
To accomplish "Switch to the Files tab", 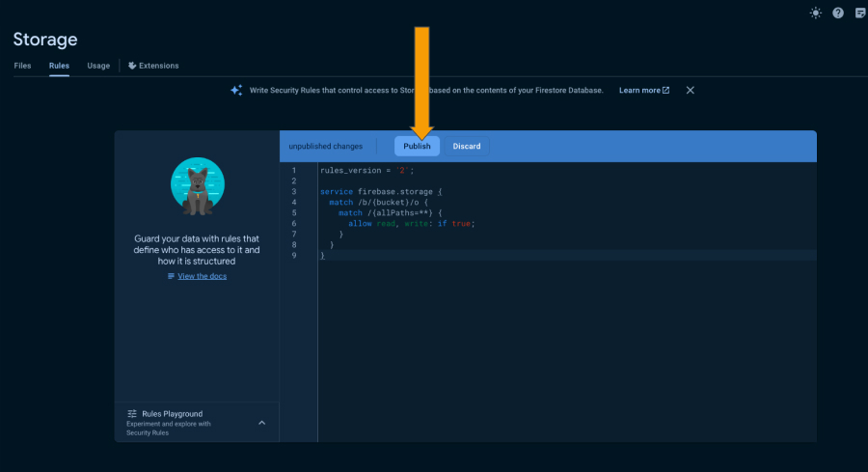I will 23,66.
